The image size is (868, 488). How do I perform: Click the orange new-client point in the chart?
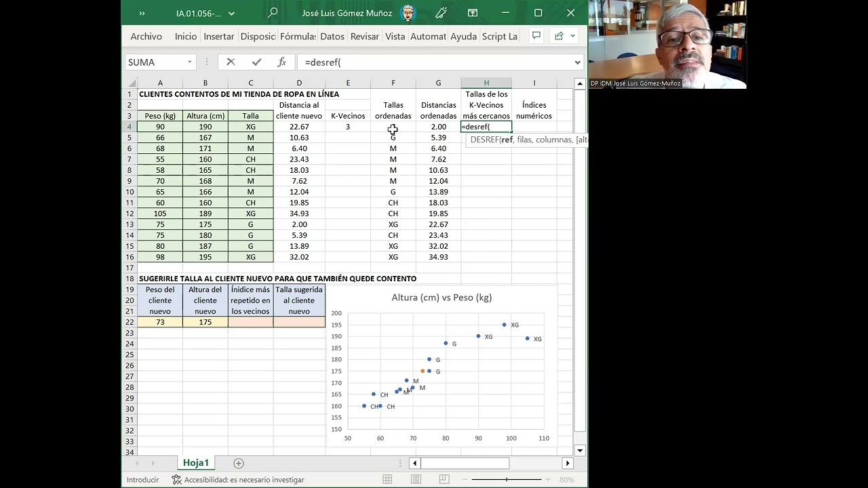click(x=423, y=371)
